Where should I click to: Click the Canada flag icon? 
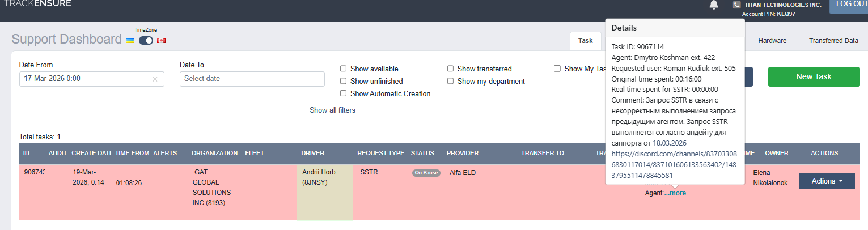click(161, 41)
